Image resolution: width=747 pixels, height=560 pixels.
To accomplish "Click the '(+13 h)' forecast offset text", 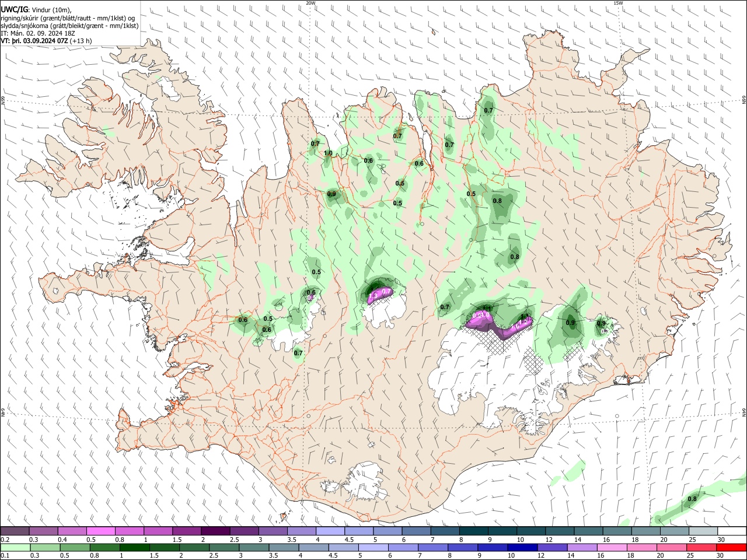I will (x=81, y=41).
